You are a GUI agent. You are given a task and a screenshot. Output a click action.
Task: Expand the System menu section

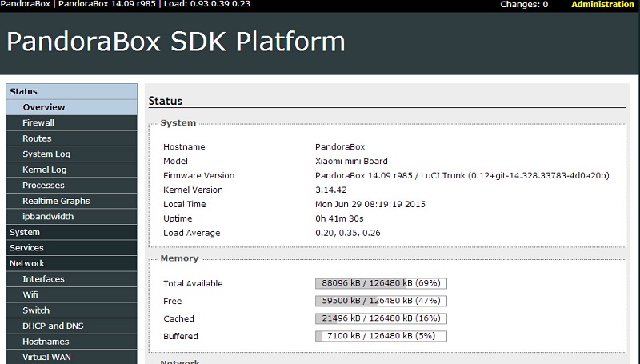tap(71, 232)
